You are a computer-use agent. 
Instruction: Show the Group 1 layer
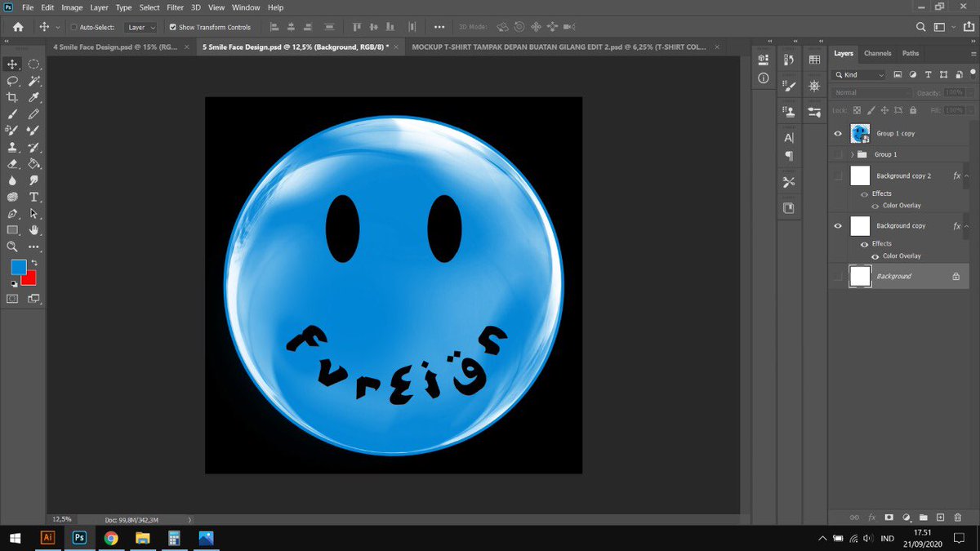[838, 154]
